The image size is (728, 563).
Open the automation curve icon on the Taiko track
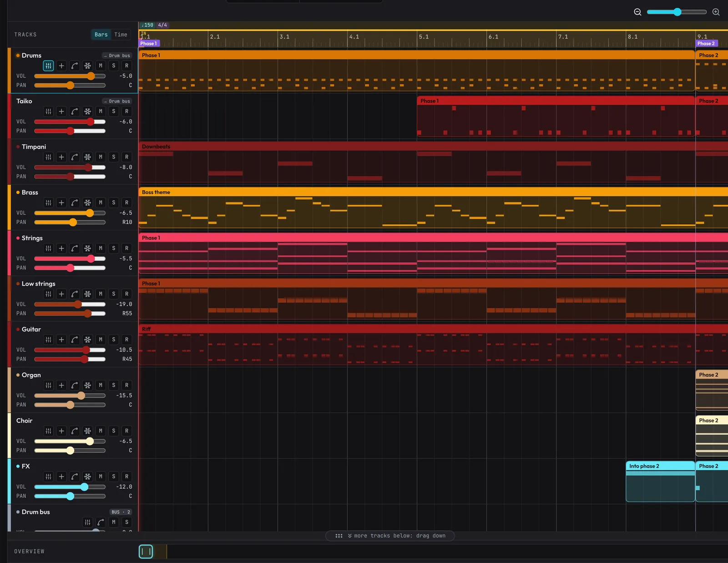tap(75, 111)
